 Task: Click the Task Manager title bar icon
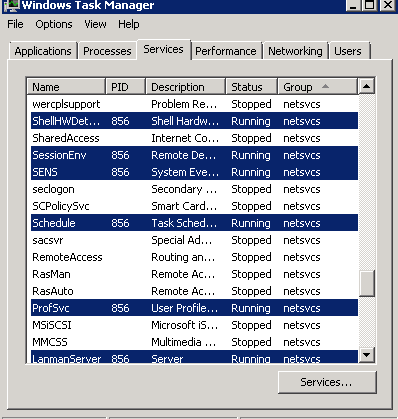click(x=11, y=5)
